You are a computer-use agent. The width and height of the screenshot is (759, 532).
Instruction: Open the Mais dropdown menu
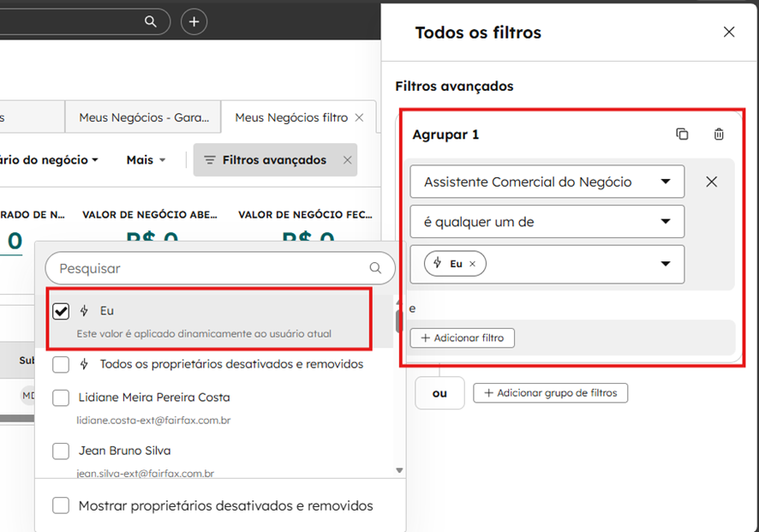[x=145, y=160]
